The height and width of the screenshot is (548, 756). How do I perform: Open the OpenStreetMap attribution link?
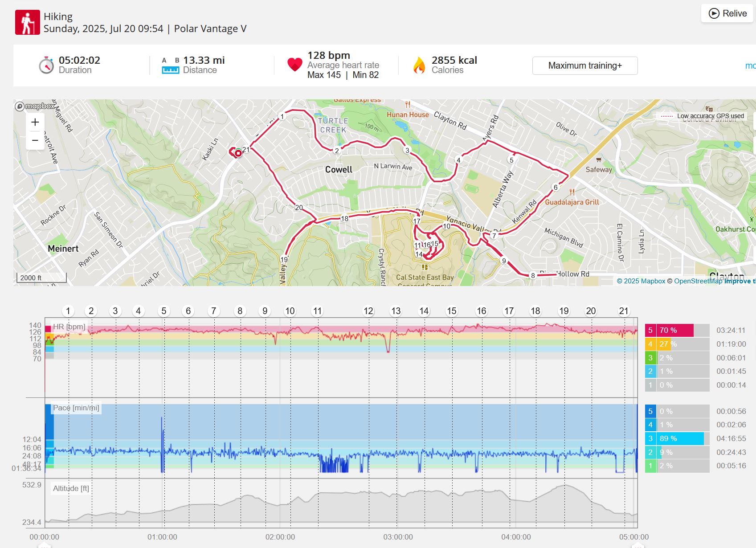698,281
